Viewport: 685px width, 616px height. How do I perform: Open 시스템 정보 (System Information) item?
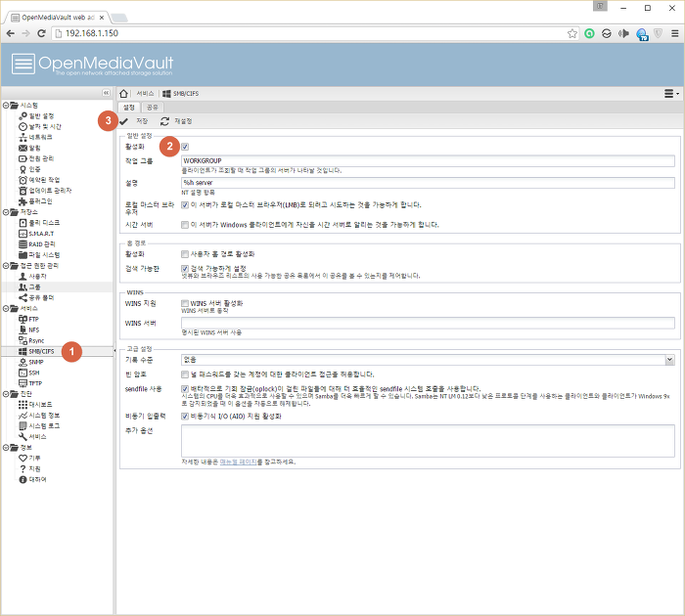[x=39, y=416]
